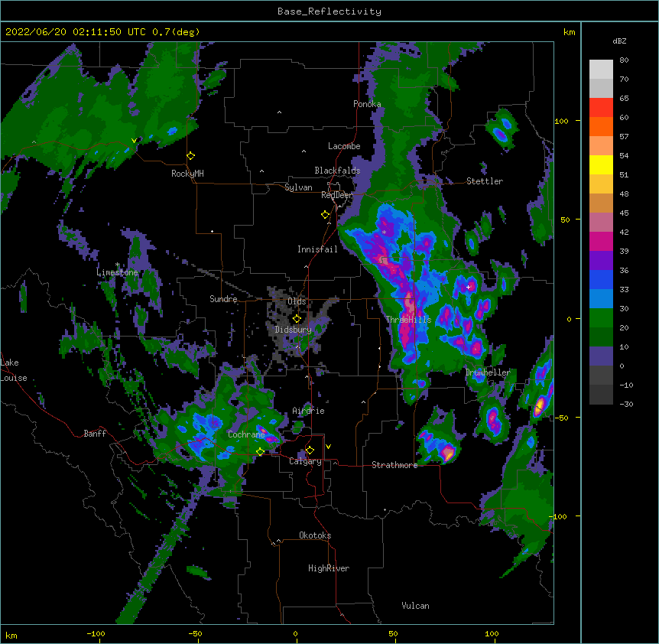The width and height of the screenshot is (659, 644).
Task: Click the yellow V marker east of Calgary
Action: (328, 447)
